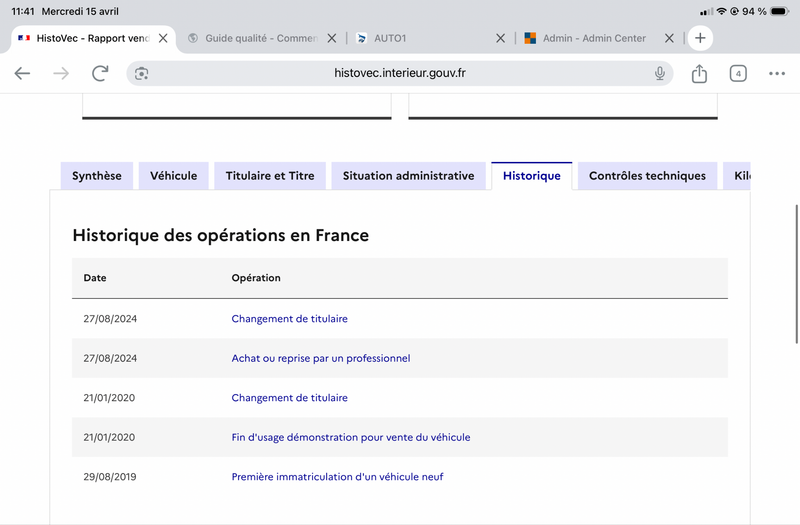This screenshot has width=800, height=525.
Task: Select the Contrôles techniques tab
Action: (647, 176)
